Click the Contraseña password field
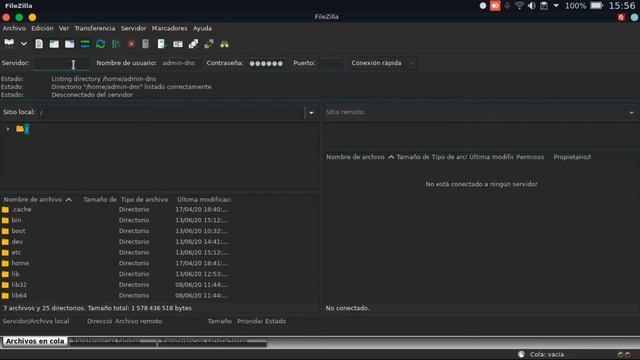 pos(266,63)
